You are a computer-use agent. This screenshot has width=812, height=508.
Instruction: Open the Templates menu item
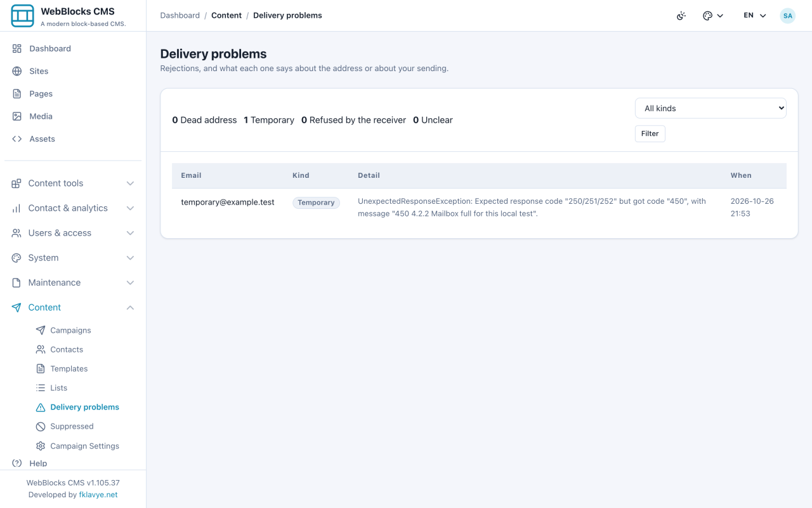coord(69,368)
